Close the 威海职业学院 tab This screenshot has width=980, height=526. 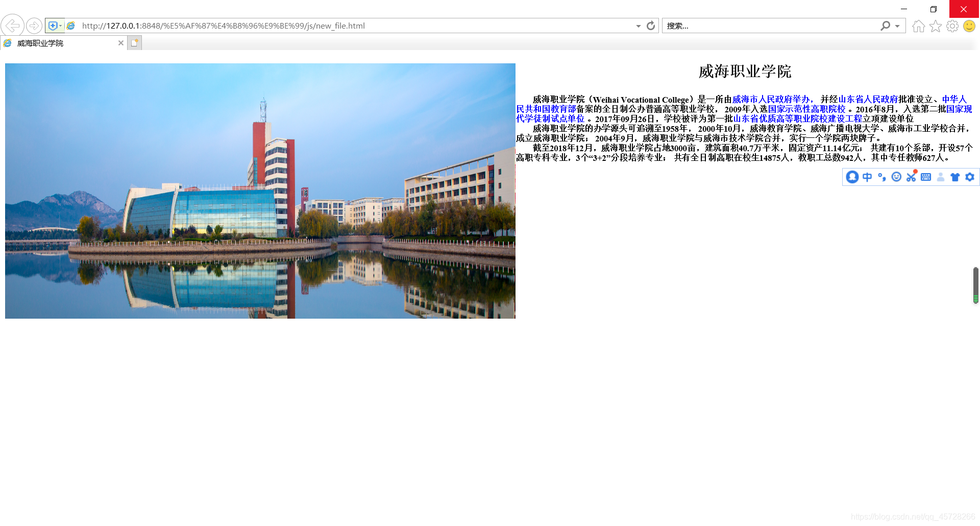point(121,43)
